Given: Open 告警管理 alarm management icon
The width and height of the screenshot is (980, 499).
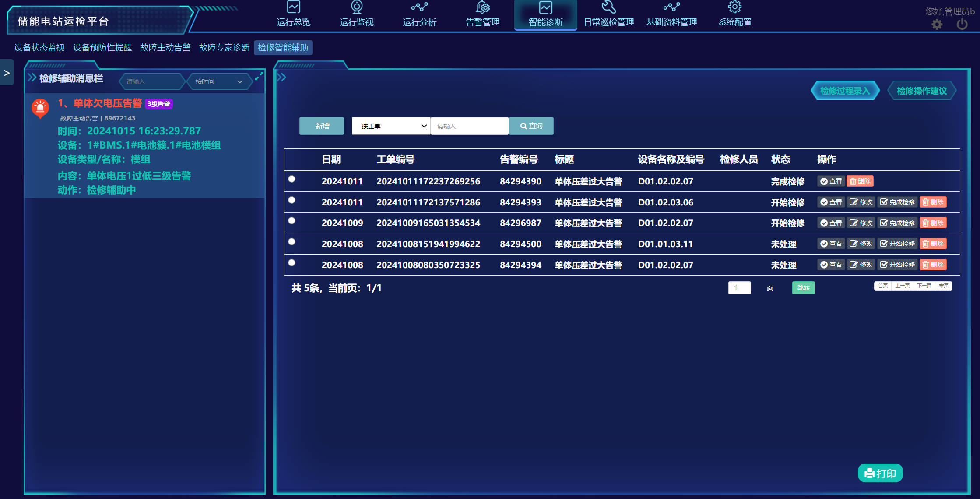Looking at the screenshot, I should pyautogui.click(x=482, y=7).
